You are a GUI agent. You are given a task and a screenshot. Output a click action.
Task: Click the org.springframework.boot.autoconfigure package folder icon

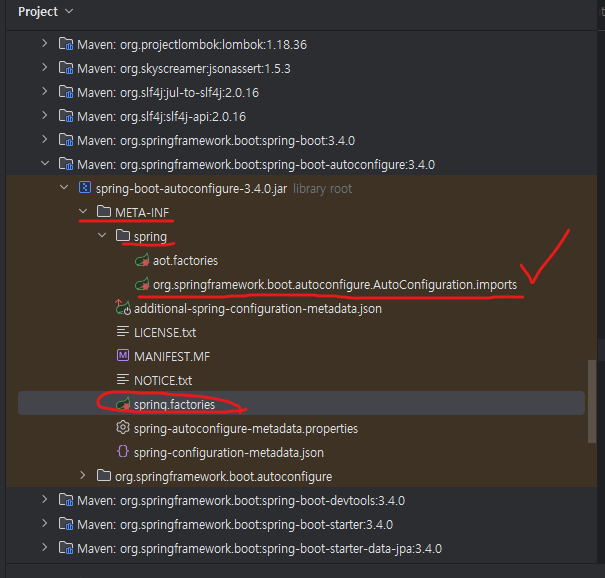[x=104, y=475]
